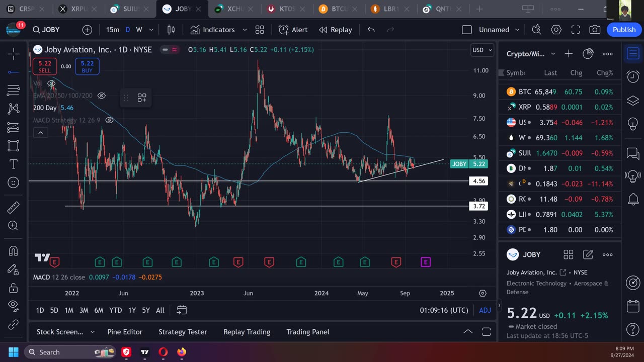This screenshot has width=644, height=362.
Task: Open the candlestick chart type selector
Action: [x=171, y=30]
